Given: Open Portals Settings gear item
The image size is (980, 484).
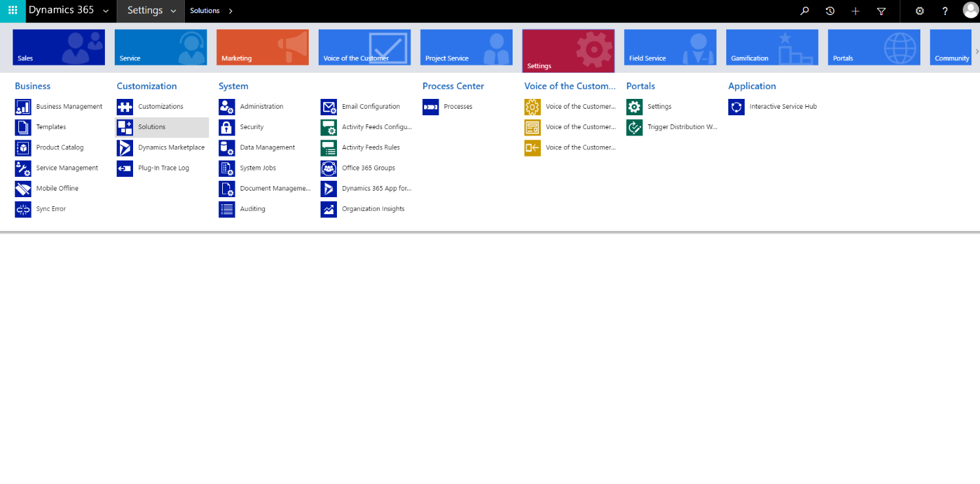Looking at the screenshot, I should 635,107.
